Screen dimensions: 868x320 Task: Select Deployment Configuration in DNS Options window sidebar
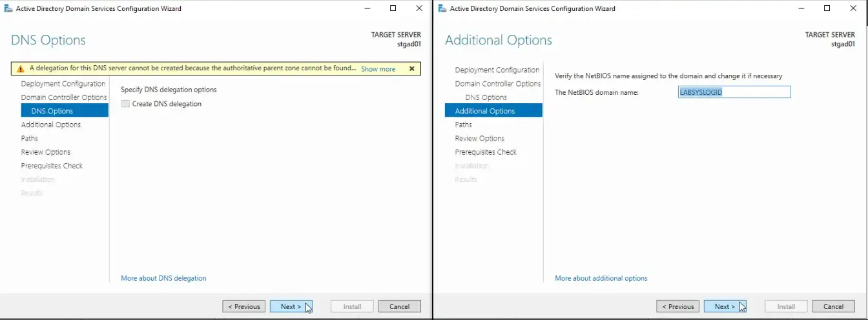tap(63, 84)
